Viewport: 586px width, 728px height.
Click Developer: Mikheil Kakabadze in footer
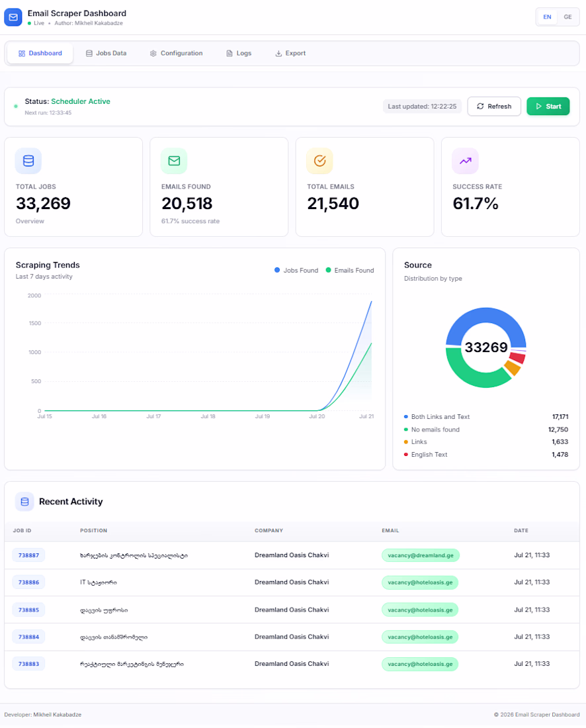[43, 715]
